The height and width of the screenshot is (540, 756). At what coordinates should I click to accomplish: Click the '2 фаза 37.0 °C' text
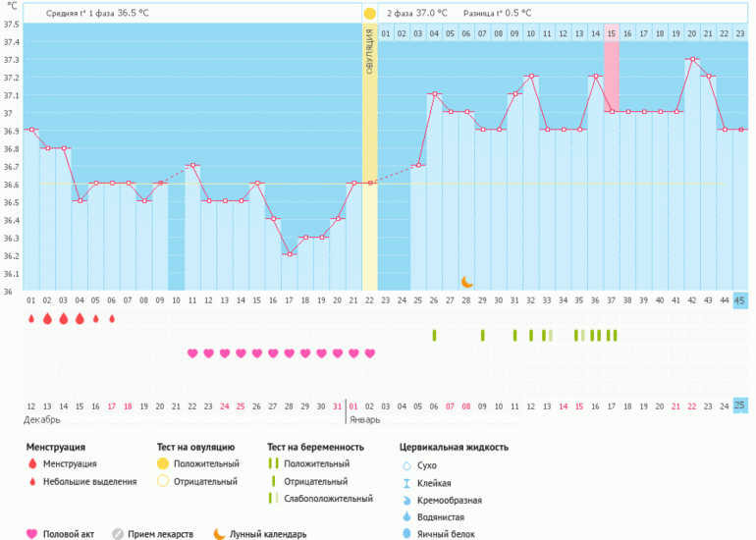tap(417, 13)
